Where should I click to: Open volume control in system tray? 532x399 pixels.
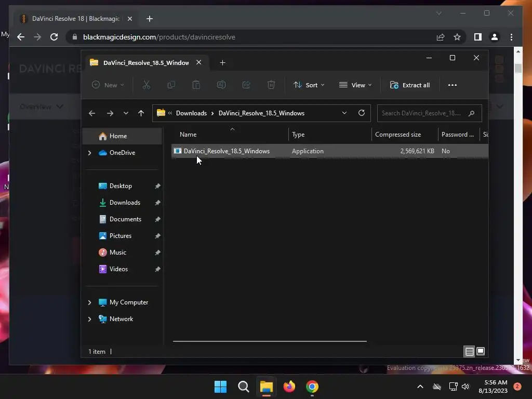click(x=465, y=387)
